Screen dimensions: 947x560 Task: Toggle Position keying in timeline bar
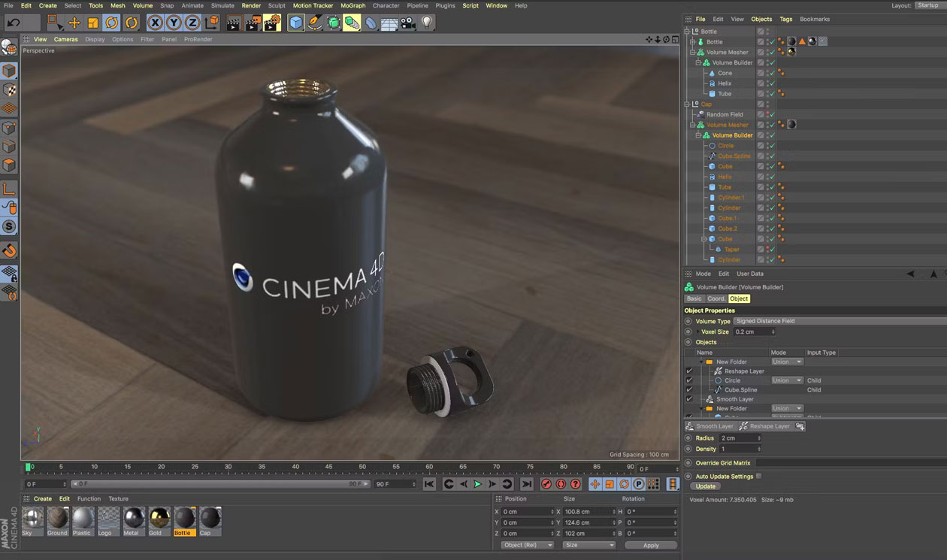(x=595, y=484)
